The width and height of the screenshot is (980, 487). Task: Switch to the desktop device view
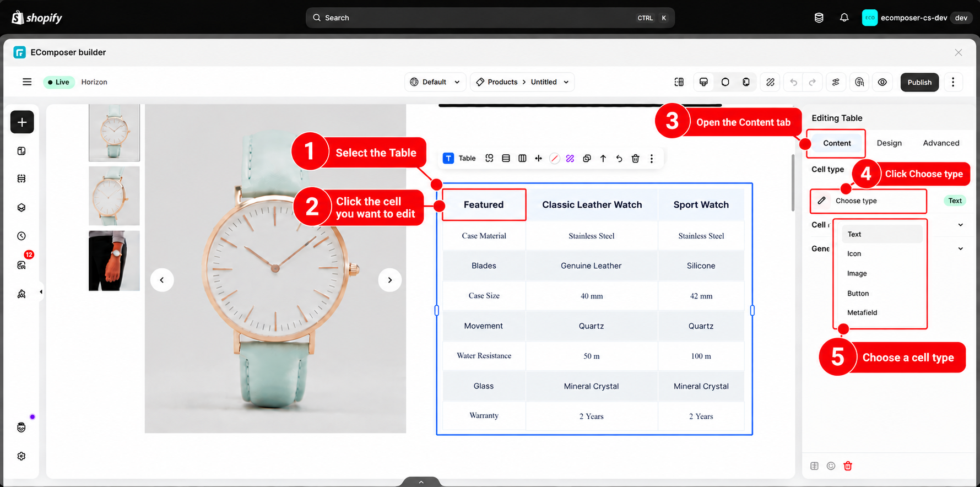pos(703,82)
